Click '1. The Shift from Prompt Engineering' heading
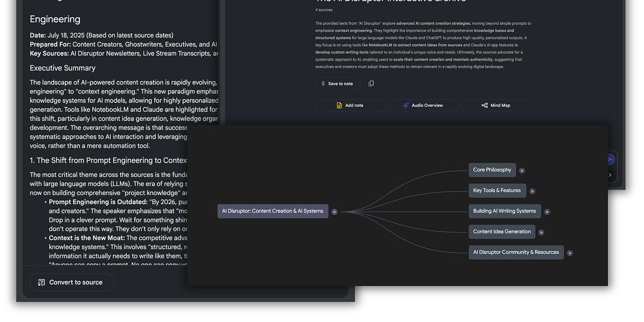Screen dimensions: 644x322 coord(108,160)
